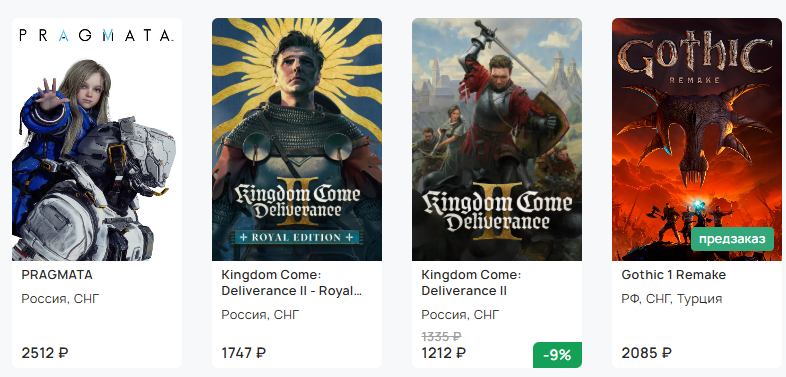The height and width of the screenshot is (377, 786).
Task: Open the Gothic 1 Remake title link
Action: (674, 275)
